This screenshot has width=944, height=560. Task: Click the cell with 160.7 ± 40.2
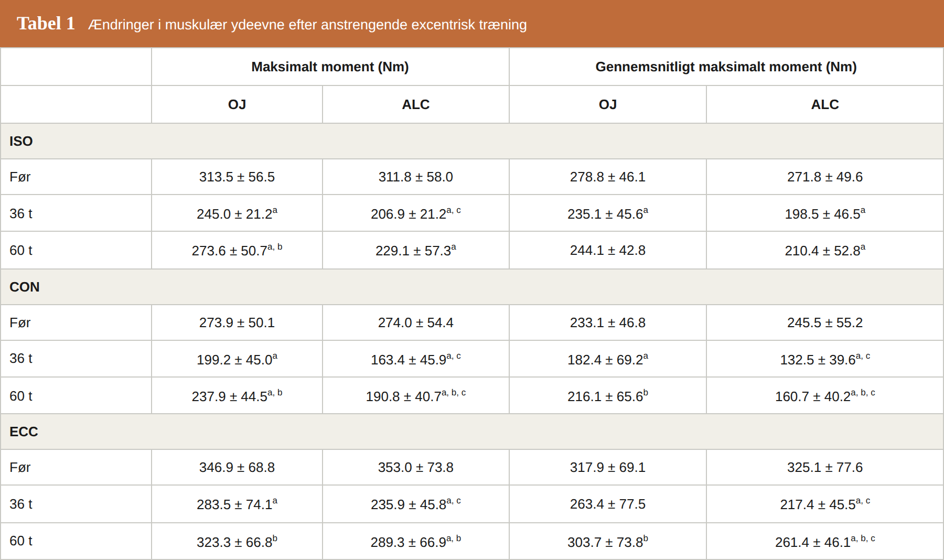click(x=825, y=396)
